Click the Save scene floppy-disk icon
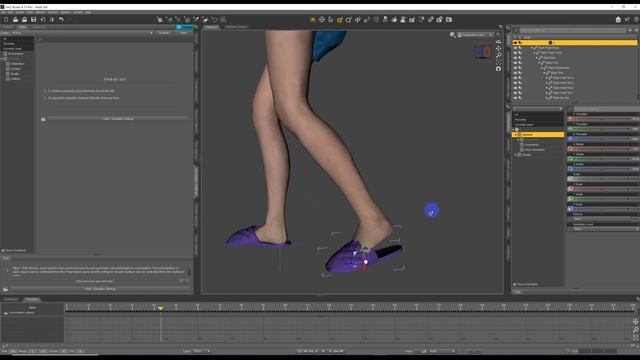 pos(33,20)
